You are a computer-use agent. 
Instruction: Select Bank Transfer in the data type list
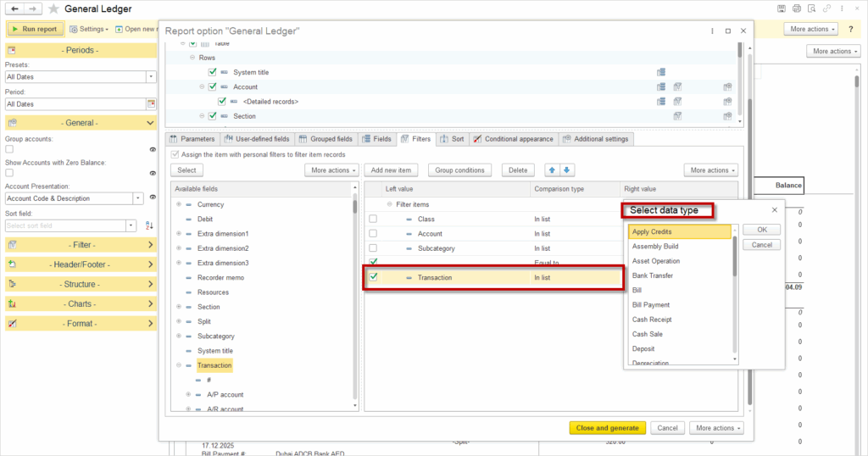point(653,275)
